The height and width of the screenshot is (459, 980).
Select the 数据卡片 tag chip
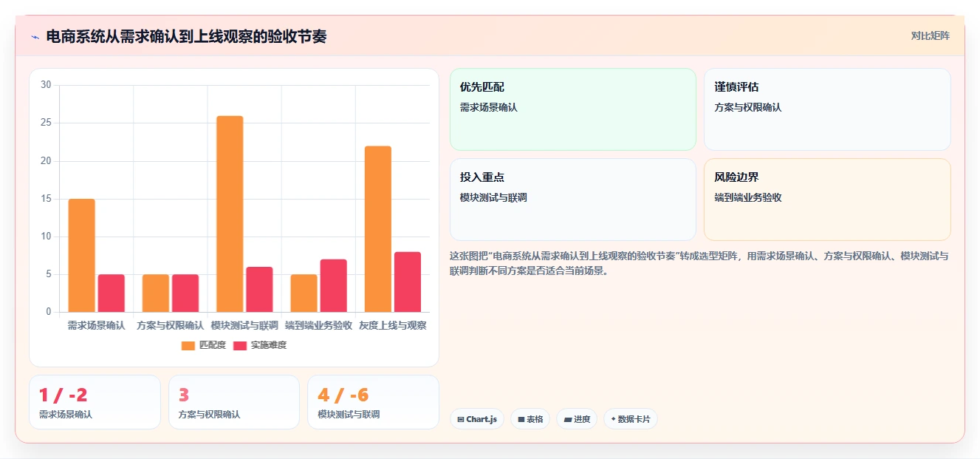coord(631,419)
